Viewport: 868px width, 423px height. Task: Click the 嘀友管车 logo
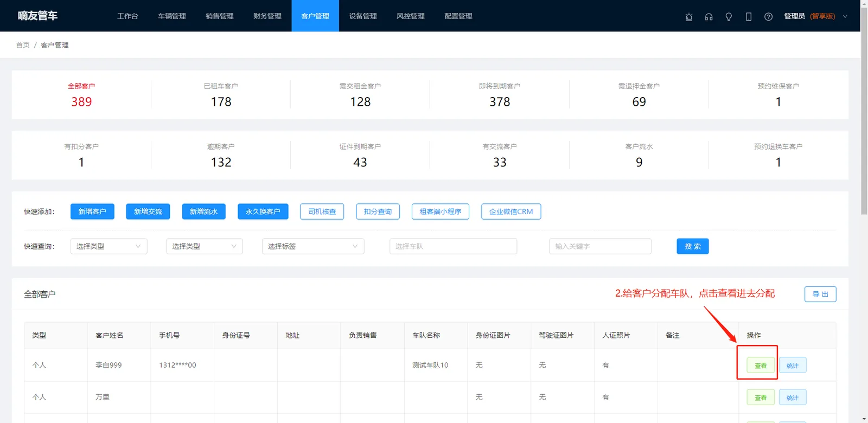37,16
